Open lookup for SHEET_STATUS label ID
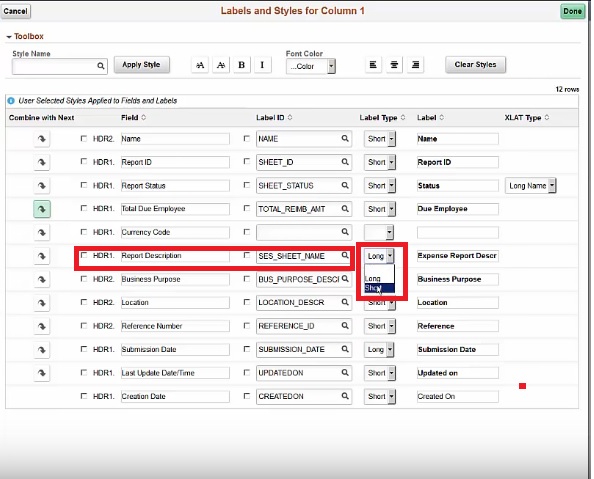 pyautogui.click(x=345, y=185)
